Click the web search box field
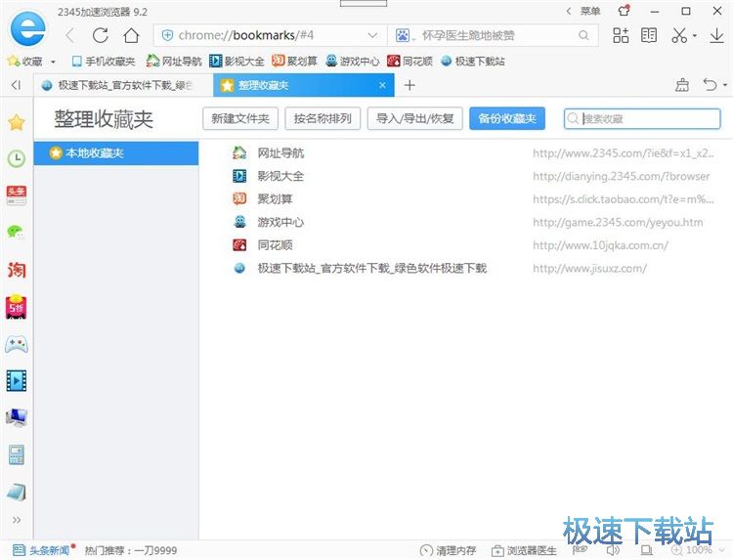This screenshot has width=733, height=560. 494,35
